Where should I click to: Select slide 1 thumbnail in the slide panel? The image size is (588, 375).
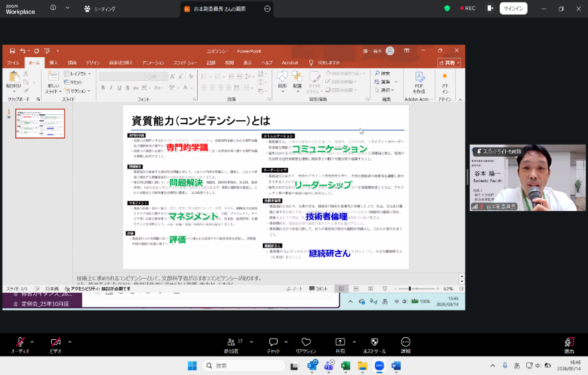pos(40,123)
